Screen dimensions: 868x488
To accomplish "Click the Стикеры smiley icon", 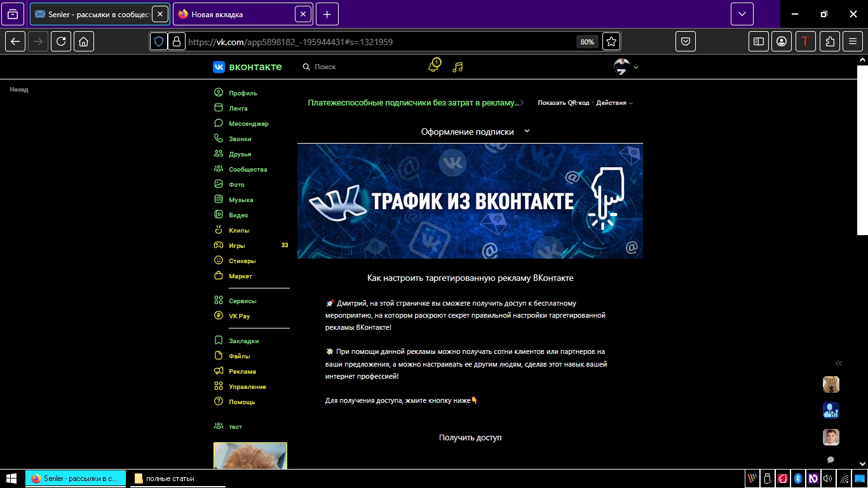I will 219,261.
